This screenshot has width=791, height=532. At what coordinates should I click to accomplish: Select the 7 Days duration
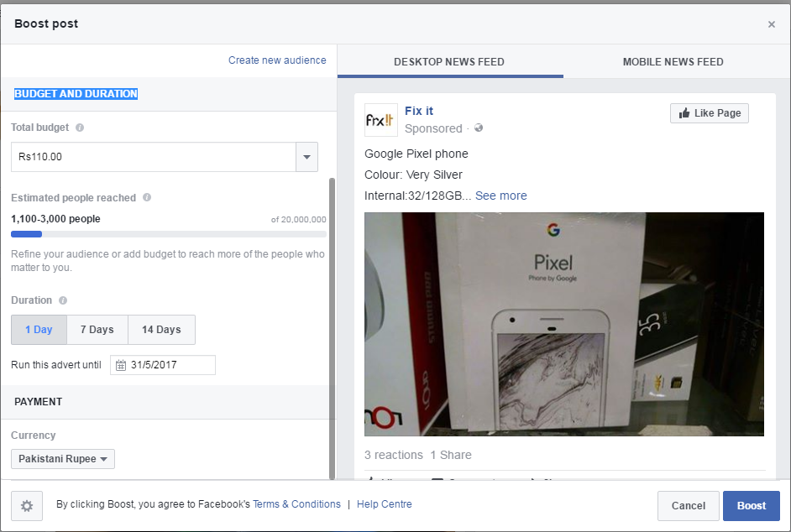[x=97, y=330]
